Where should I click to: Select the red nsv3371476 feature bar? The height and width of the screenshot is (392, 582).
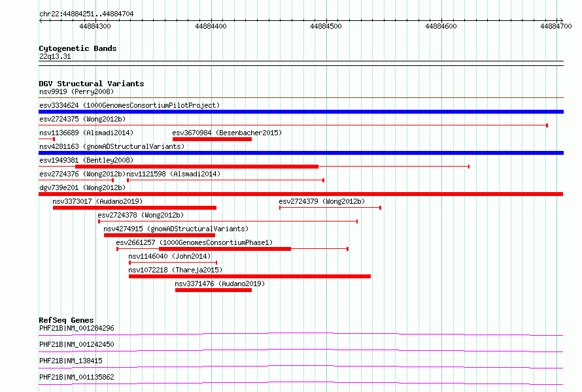tap(213, 290)
